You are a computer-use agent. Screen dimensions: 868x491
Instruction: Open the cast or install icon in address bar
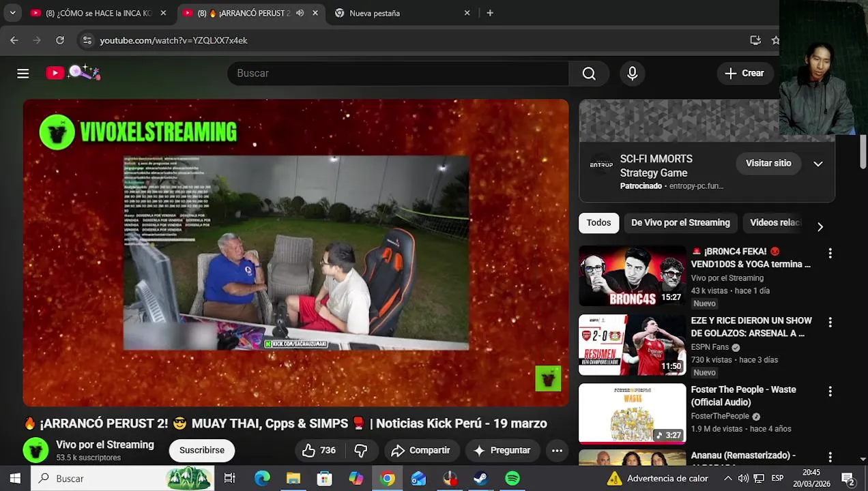755,40
